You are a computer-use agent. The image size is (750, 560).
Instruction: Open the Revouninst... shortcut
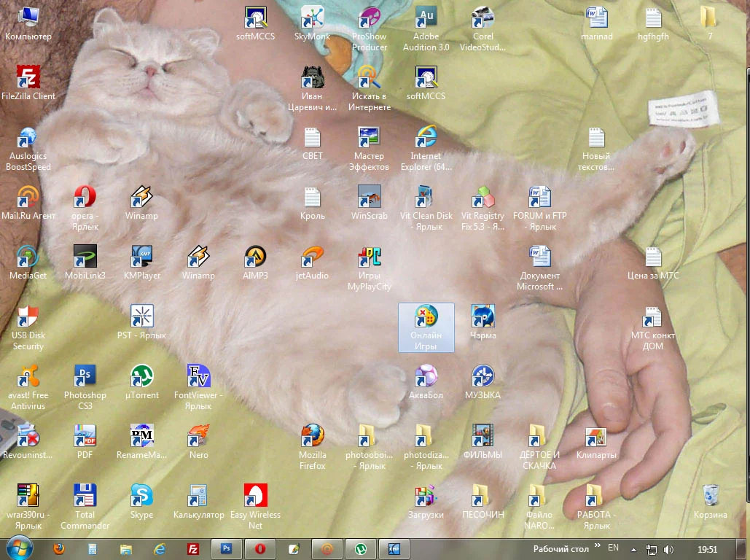tap(28, 443)
